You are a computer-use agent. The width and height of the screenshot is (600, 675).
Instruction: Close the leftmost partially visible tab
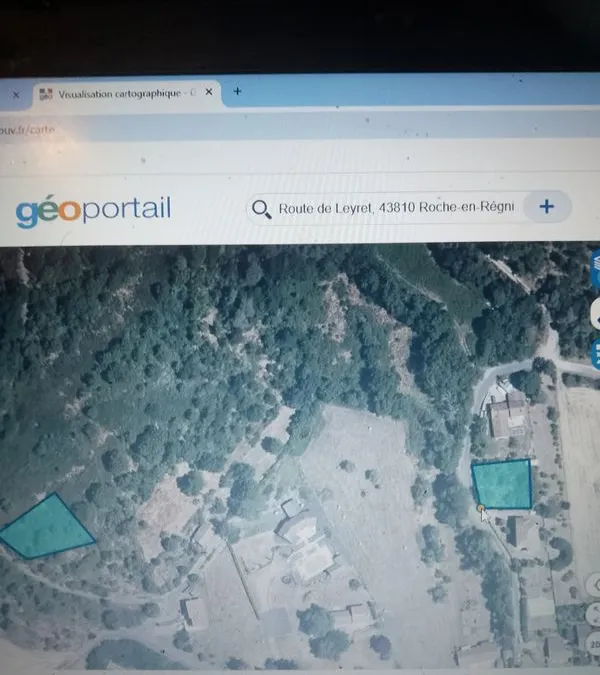click(16, 95)
